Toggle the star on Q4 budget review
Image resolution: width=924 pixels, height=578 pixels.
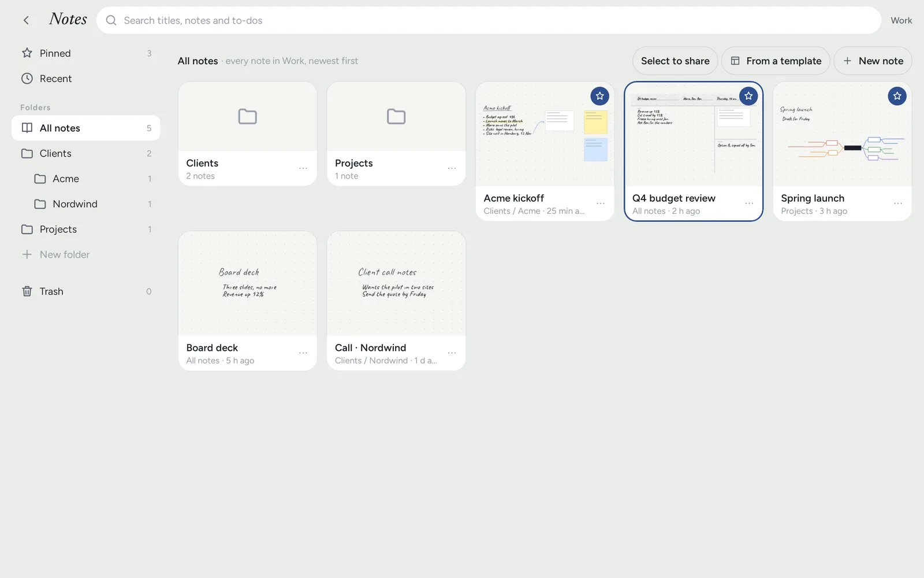[748, 96]
